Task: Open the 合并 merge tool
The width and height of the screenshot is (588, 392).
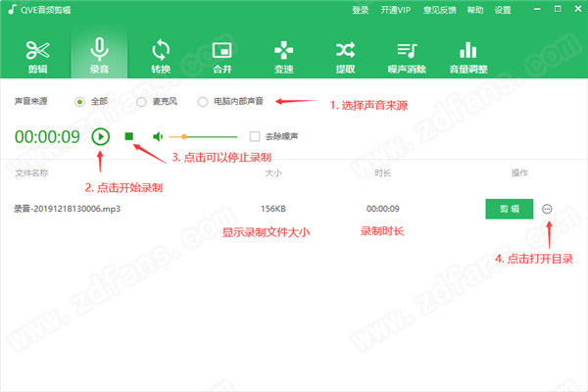Action: point(222,57)
